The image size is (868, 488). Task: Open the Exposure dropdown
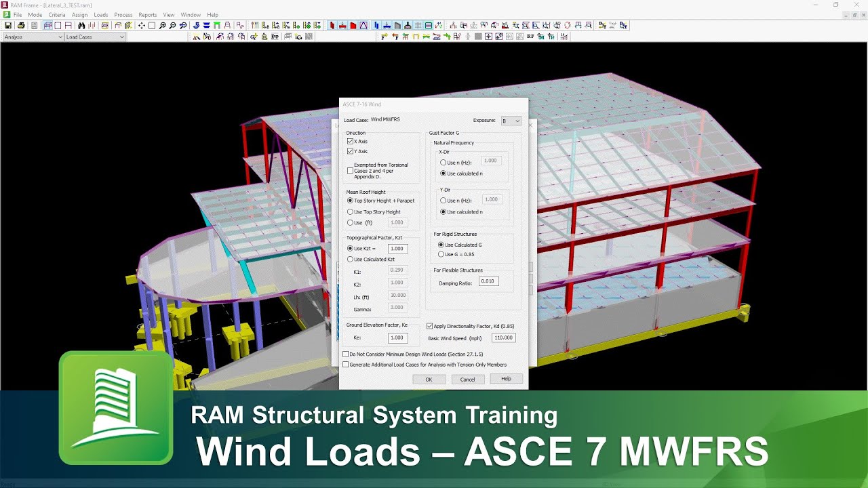point(511,121)
